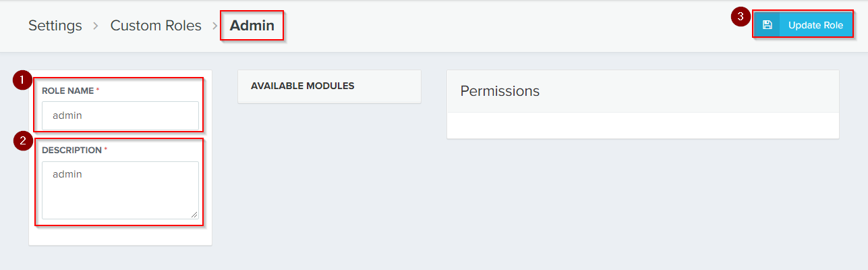
Task: Click chevron between Custom Roles and Admin
Action: (x=215, y=26)
